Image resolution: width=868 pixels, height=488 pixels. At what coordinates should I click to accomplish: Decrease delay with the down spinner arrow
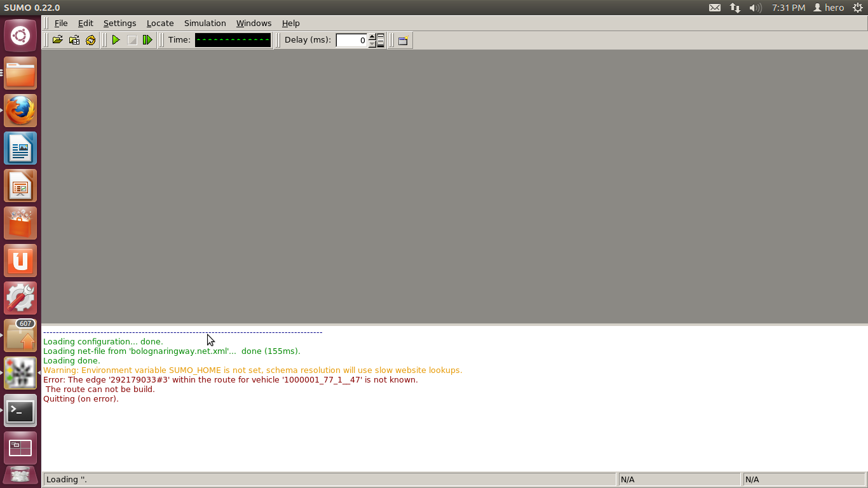click(x=372, y=44)
